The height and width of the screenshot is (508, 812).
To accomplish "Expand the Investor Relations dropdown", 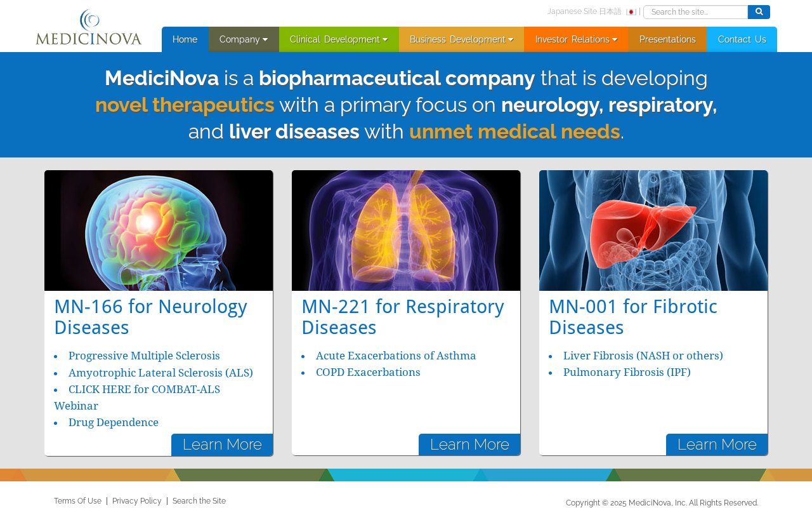I will pos(576,39).
